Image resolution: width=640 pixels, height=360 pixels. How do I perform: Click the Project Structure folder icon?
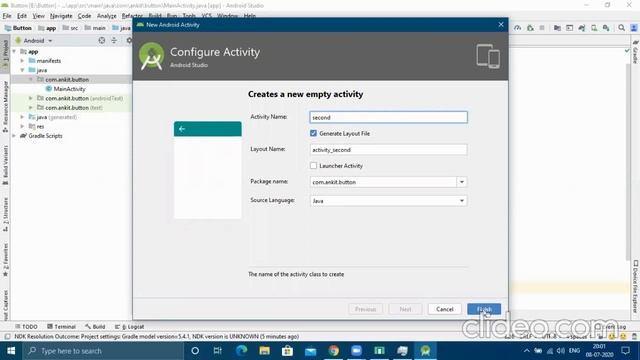(557, 28)
